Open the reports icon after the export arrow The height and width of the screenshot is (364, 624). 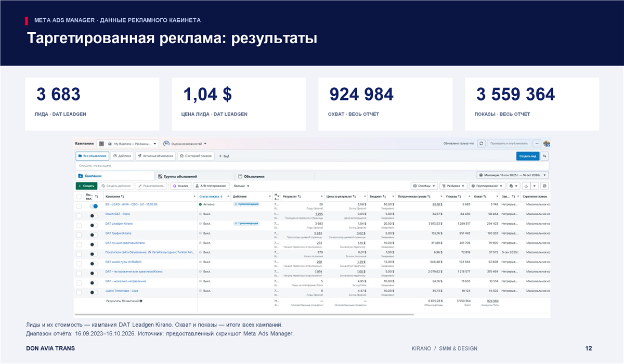click(x=544, y=186)
